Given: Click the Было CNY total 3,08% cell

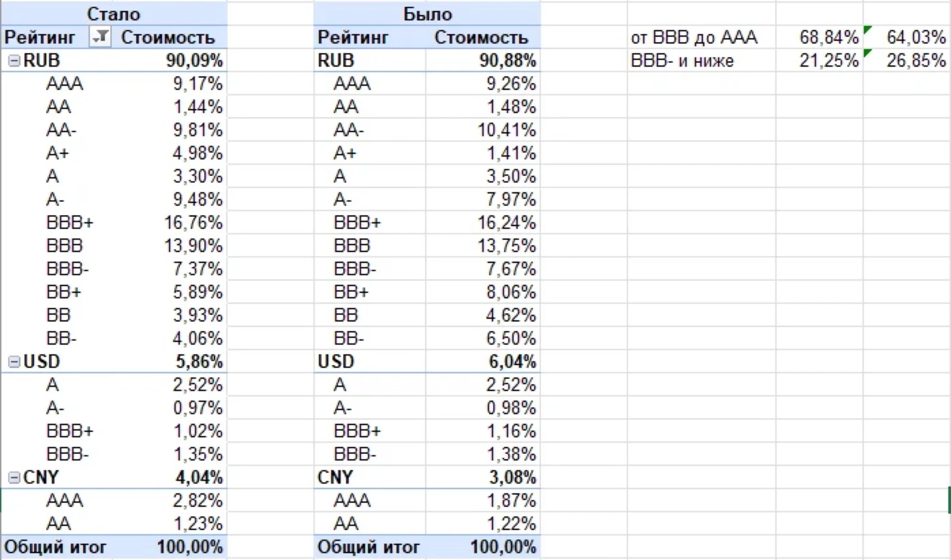Looking at the screenshot, I should pyautogui.click(x=483, y=477).
